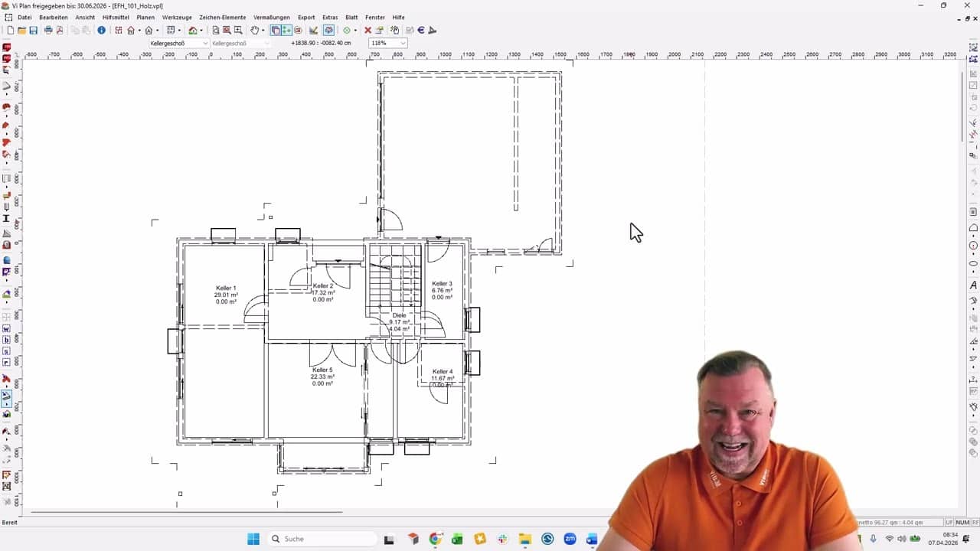
Task: Click the Print icon in the toolbar
Action: click(x=48, y=31)
